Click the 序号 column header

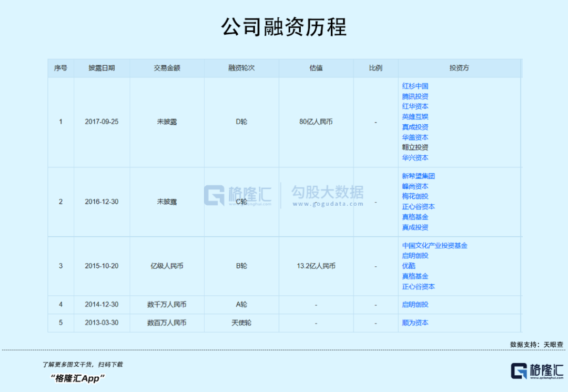pos(60,68)
